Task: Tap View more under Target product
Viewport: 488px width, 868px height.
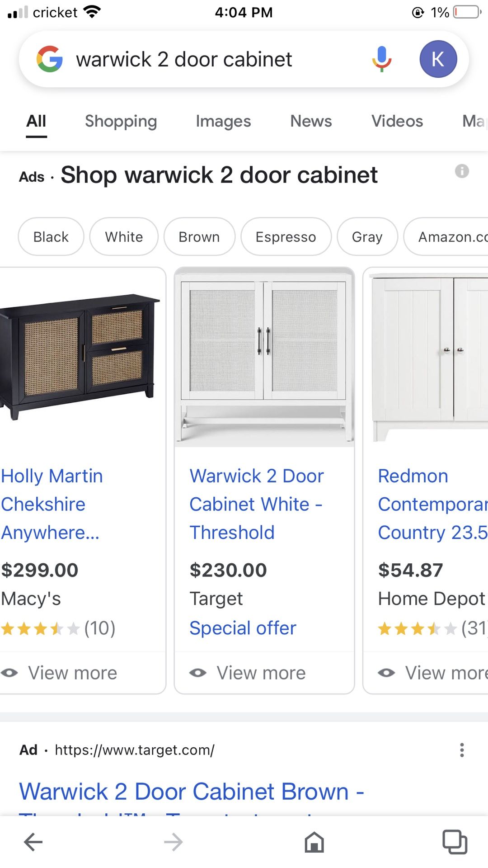Action: (261, 673)
